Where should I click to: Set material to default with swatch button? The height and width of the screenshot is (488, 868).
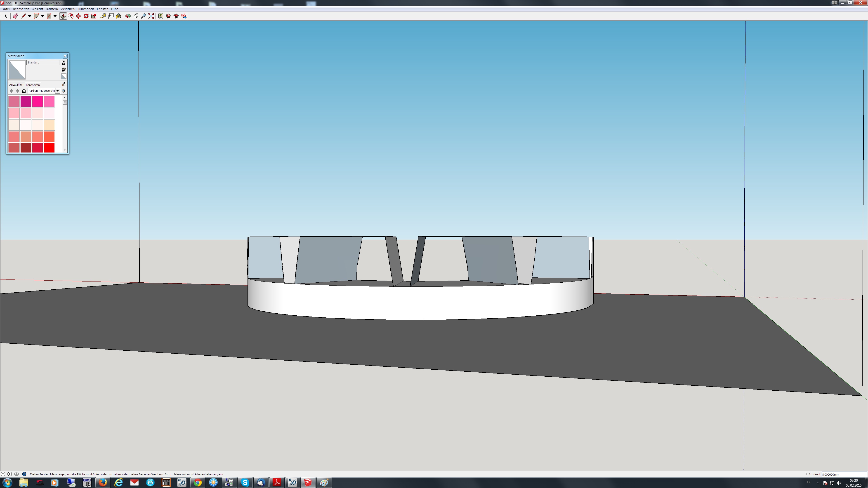(63, 76)
